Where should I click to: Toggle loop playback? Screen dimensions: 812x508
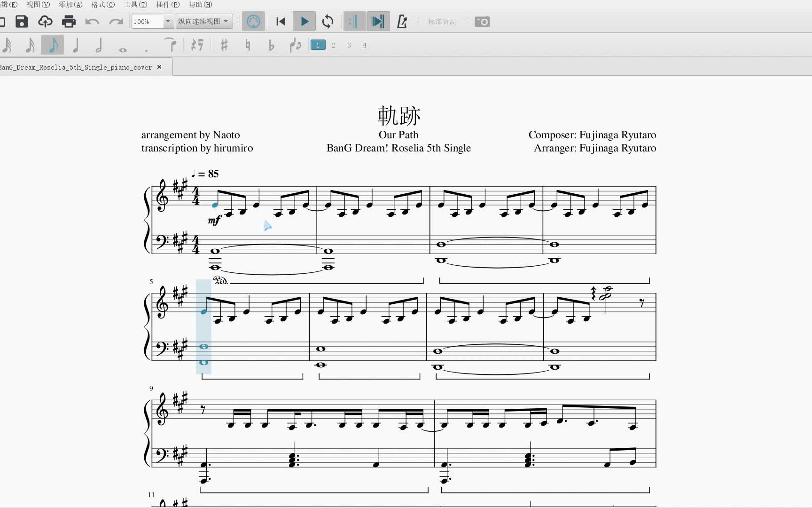[328, 22]
